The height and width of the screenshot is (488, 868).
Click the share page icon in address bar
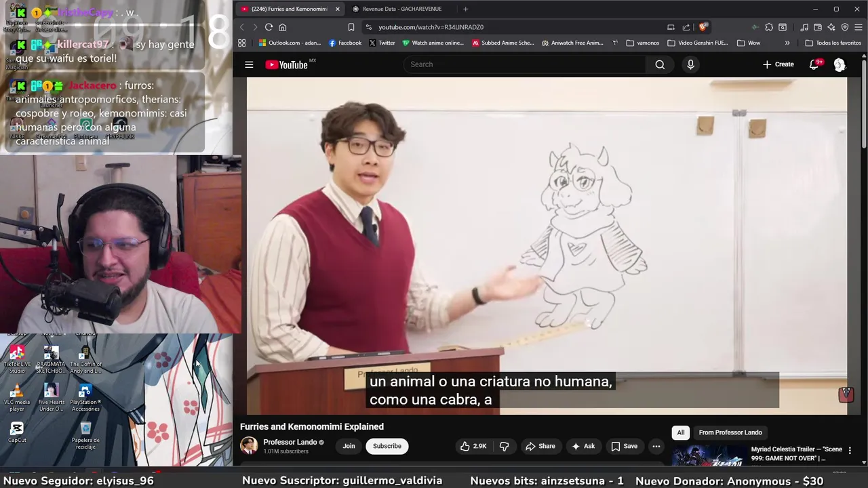pos(686,27)
